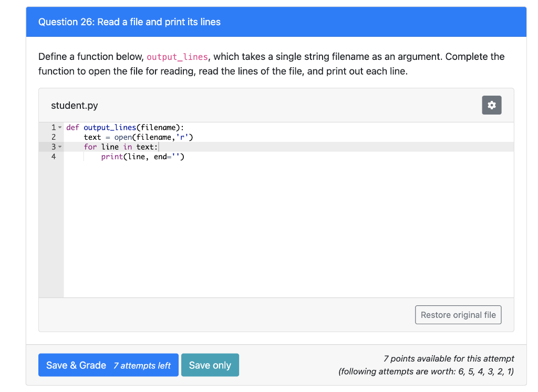Image resolution: width=538 pixels, height=392 pixels.
Task: Click the Save only button
Action: pos(210,365)
